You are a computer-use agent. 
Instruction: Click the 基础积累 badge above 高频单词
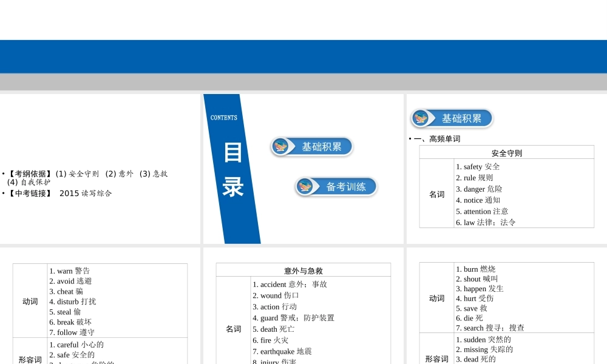pos(452,118)
